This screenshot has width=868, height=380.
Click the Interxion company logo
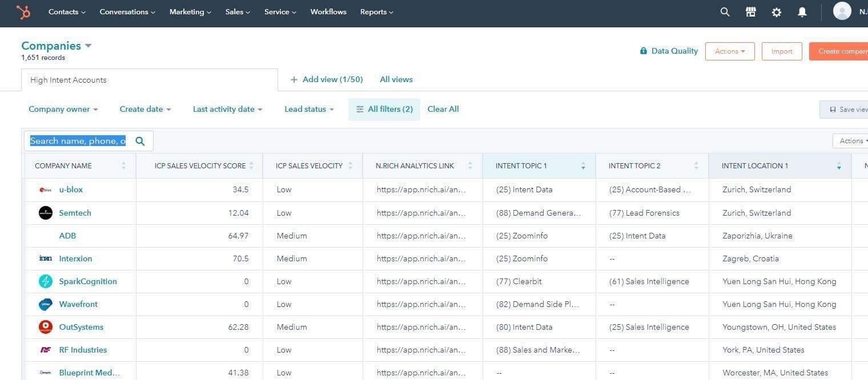pos(46,258)
